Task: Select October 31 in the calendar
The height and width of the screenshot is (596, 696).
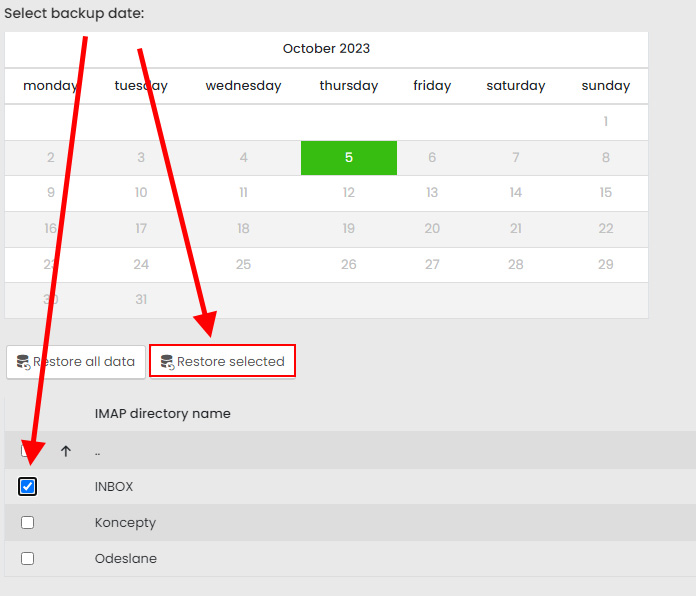Action: coord(141,300)
